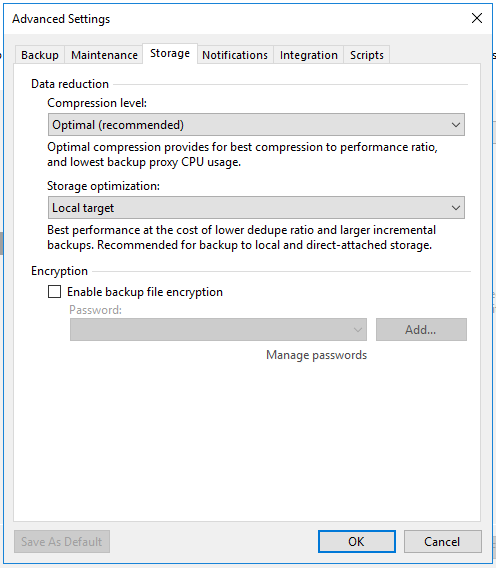This screenshot has height=568, width=496.
Task: Click the Add... password button
Action: coord(421,330)
